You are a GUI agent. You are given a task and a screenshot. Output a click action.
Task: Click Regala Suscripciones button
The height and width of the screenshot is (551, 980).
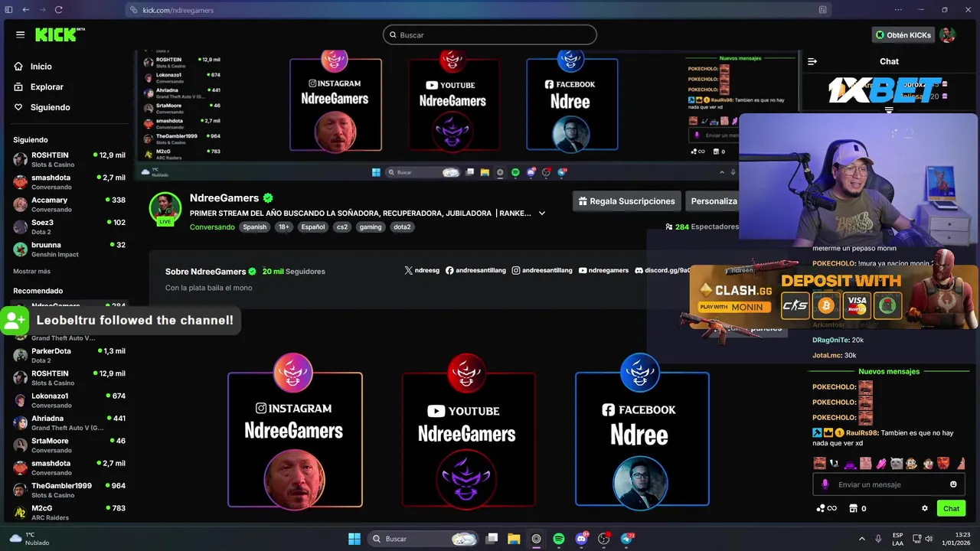click(626, 201)
